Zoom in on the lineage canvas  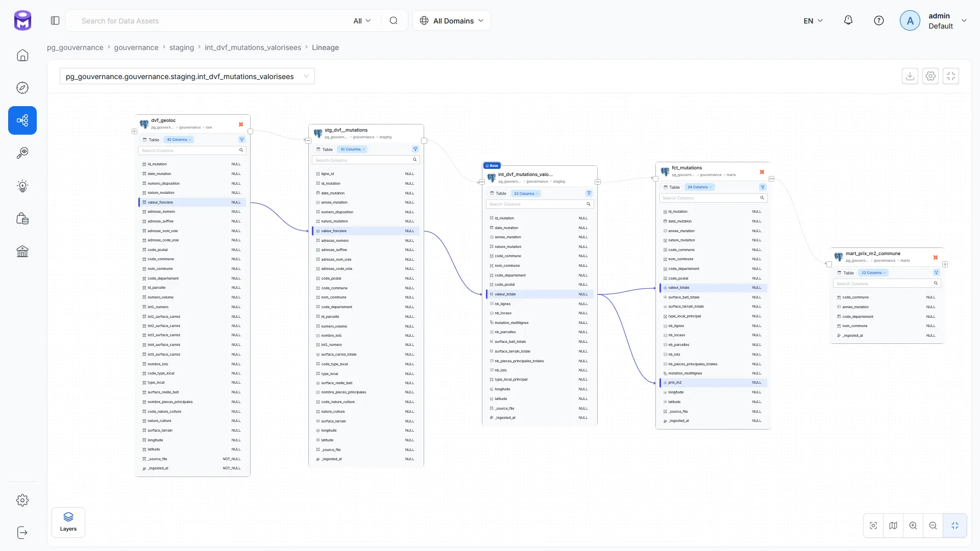click(x=913, y=525)
